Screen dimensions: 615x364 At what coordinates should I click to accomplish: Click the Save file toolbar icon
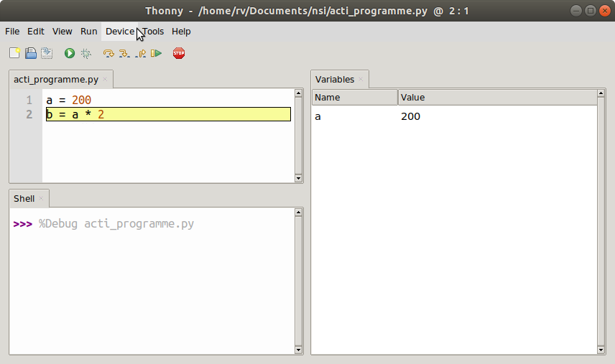[x=47, y=53]
